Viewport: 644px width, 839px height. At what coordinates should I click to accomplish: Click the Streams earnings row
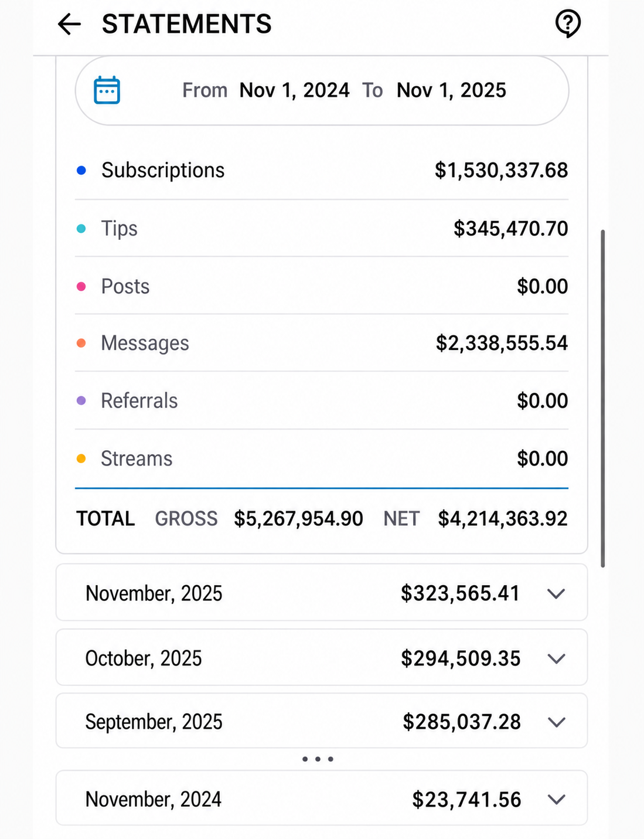click(322, 458)
